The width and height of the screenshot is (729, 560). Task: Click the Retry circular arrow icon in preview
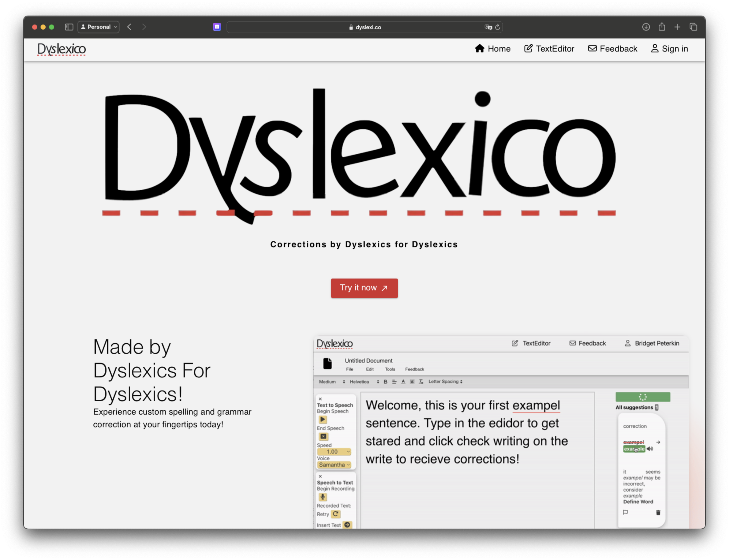point(336,514)
